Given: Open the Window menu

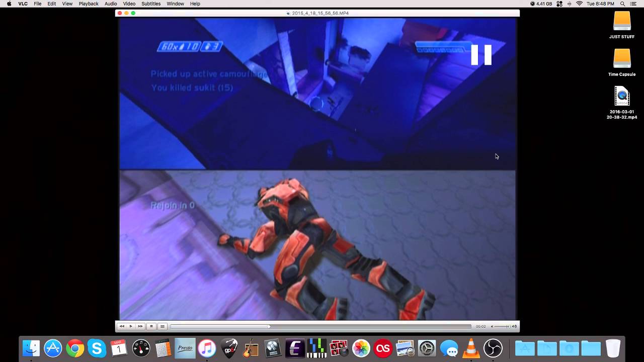Looking at the screenshot, I should tap(175, 4).
